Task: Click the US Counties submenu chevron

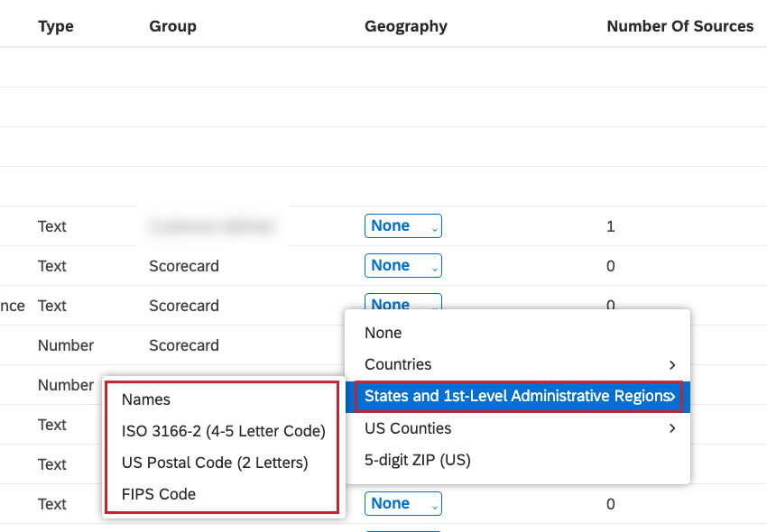Action: tap(671, 428)
